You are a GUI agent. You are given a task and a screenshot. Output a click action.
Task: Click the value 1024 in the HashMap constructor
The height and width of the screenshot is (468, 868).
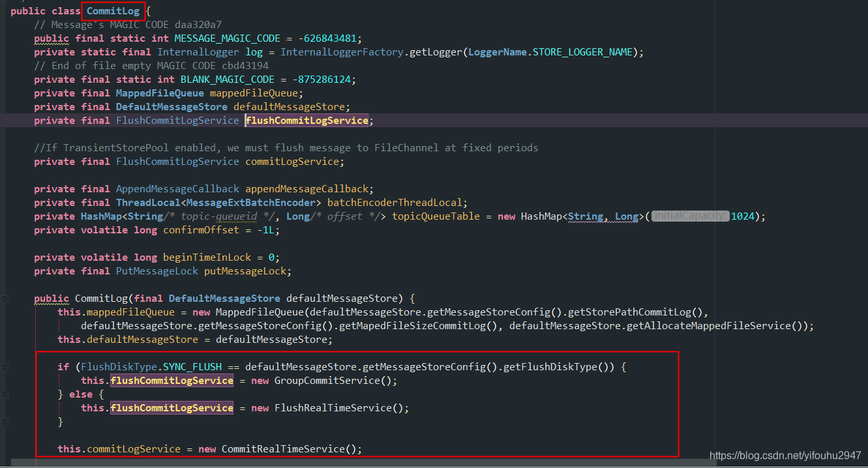pyautogui.click(x=743, y=216)
